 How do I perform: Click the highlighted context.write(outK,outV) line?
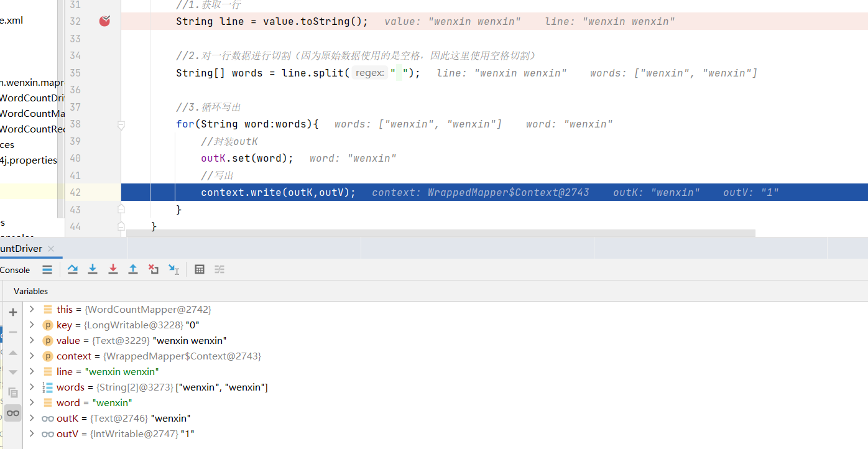click(x=494, y=192)
